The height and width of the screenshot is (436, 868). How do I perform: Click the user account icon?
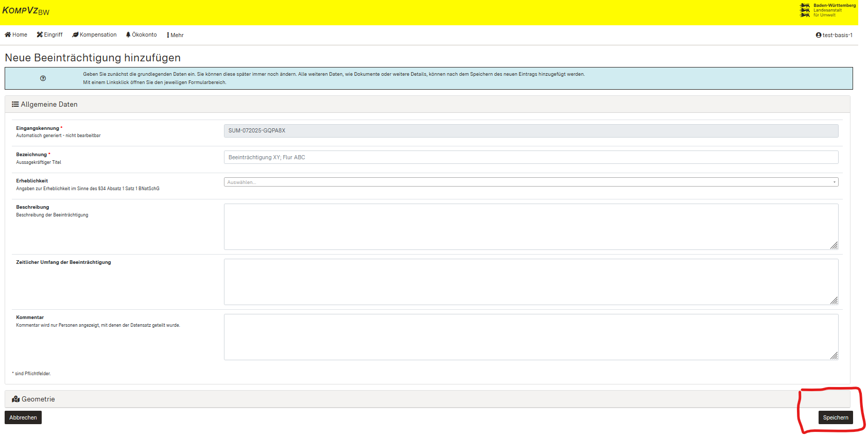click(x=819, y=35)
